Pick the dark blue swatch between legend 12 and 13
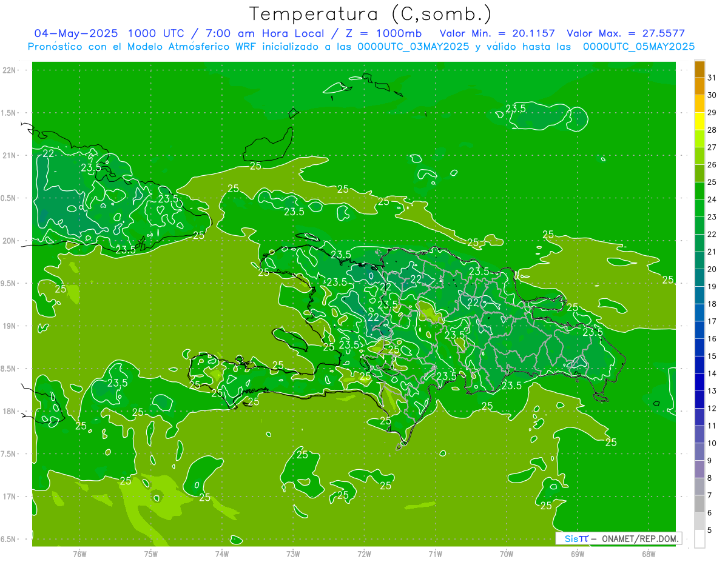Image resolution: width=728 pixels, height=562 pixels. point(699,400)
